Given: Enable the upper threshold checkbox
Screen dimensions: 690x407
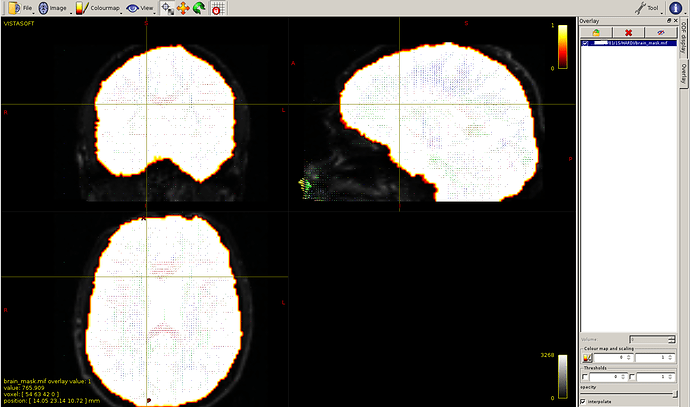Looking at the screenshot, I should tap(632, 377).
